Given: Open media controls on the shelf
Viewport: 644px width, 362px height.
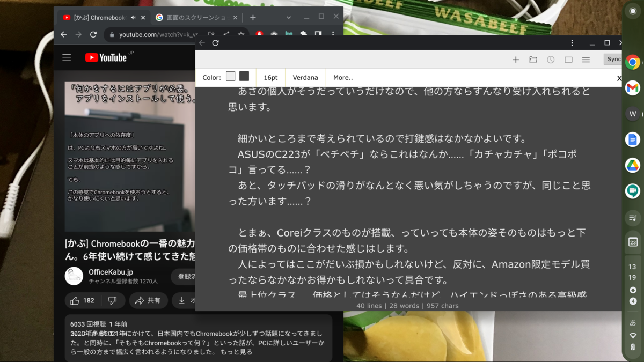Looking at the screenshot, I should coord(633,218).
